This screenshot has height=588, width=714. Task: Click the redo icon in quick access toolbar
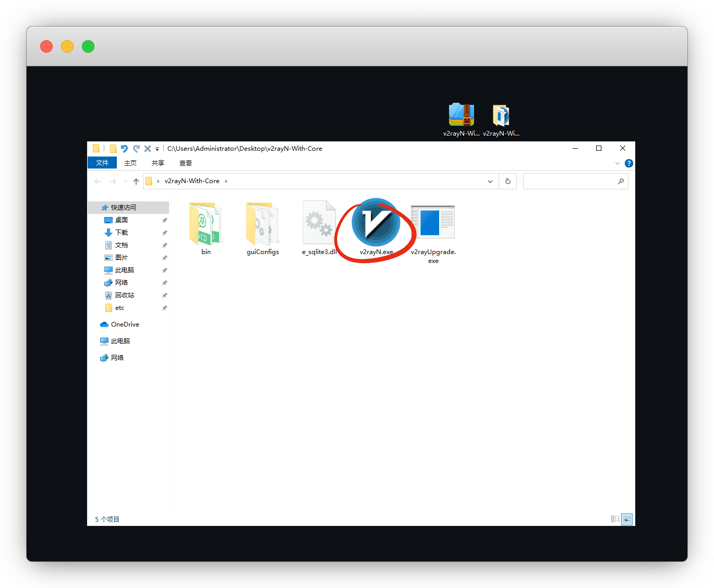(136, 149)
